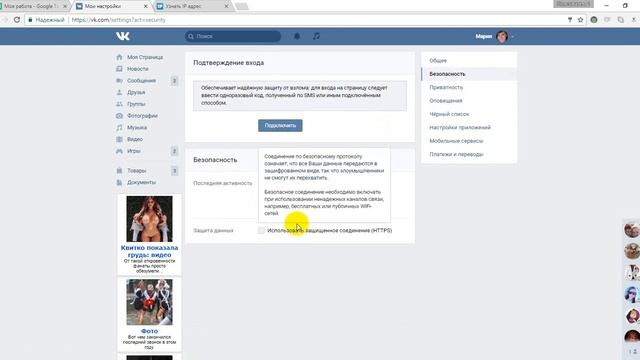
Task: Click Видео sidebar icon
Action: click(x=119, y=140)
